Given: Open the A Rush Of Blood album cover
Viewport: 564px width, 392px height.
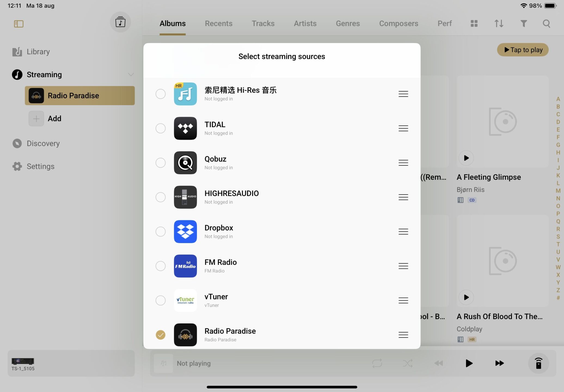Looking at the screenshot, I should click(x=502, y=261).
